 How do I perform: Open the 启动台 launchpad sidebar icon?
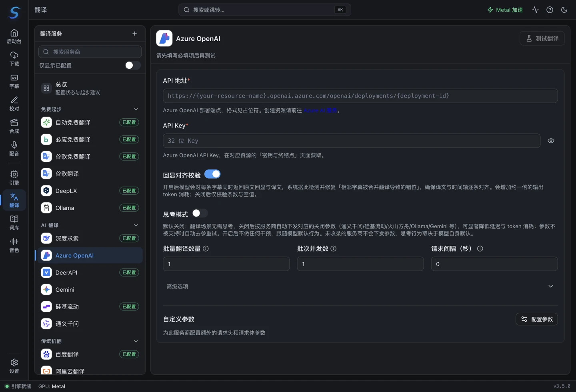click(14, 36)
